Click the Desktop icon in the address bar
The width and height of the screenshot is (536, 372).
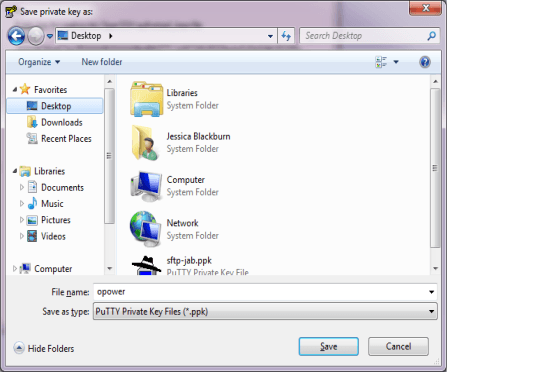63,36
